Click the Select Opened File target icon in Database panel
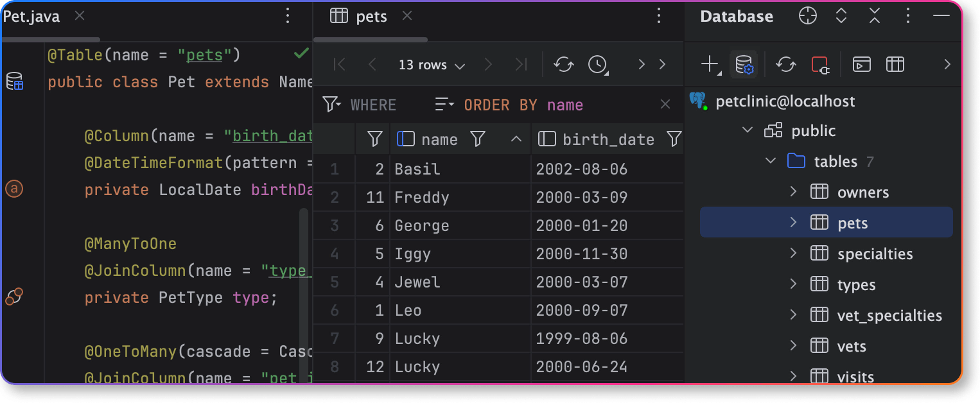This screenshot has height=403, width=980. point(808,16)
